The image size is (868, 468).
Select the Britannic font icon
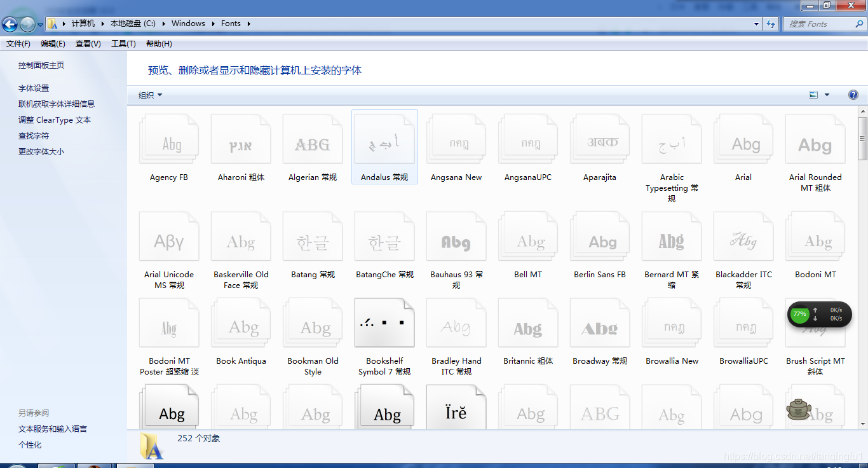pos(528,324)
